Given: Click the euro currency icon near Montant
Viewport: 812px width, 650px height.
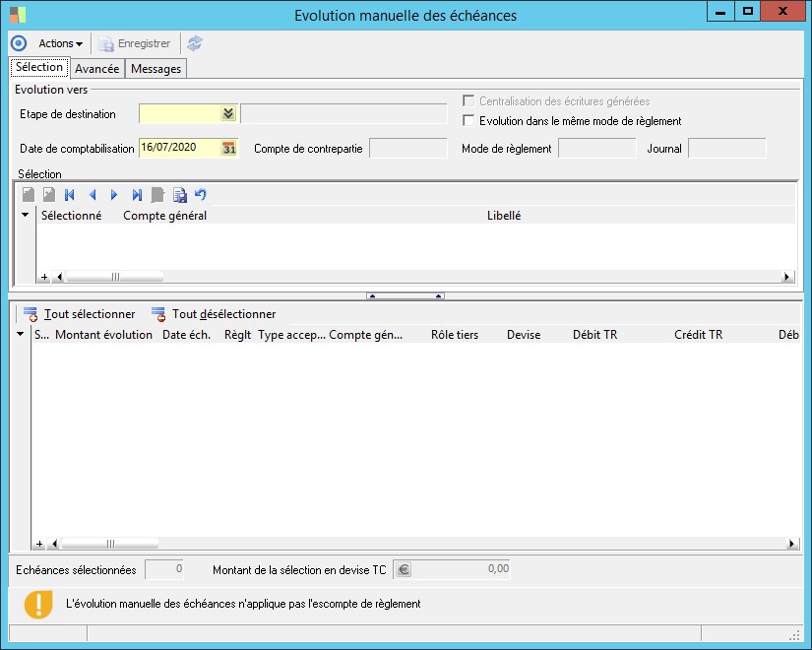Looking at the screenshot, I should (404, 569).
